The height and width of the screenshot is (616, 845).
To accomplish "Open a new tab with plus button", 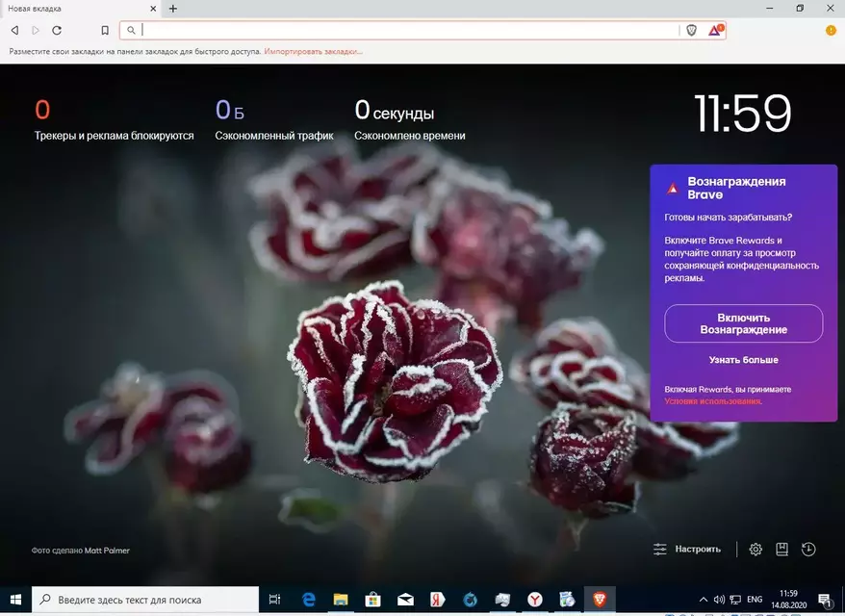I will pos(173,9).
